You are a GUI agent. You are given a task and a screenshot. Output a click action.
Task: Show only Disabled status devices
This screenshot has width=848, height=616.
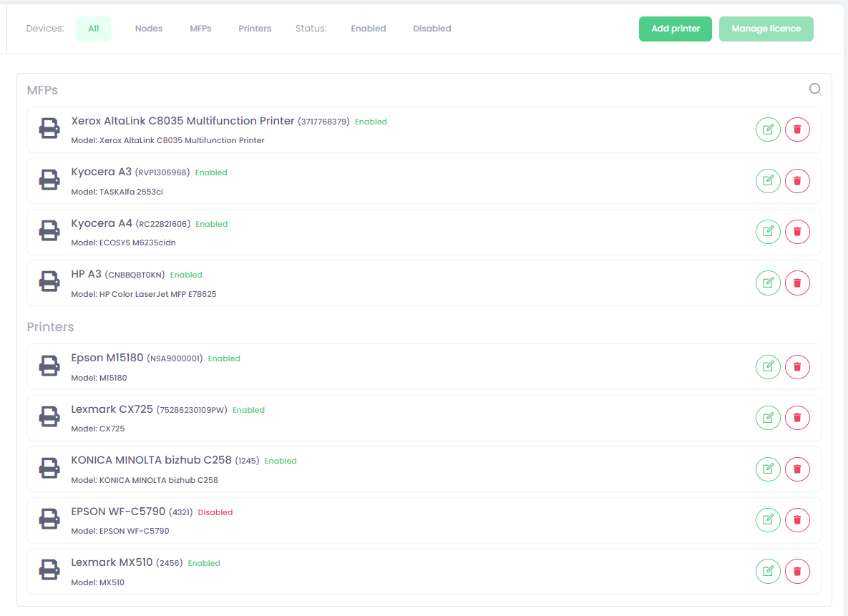click(432, 29)
